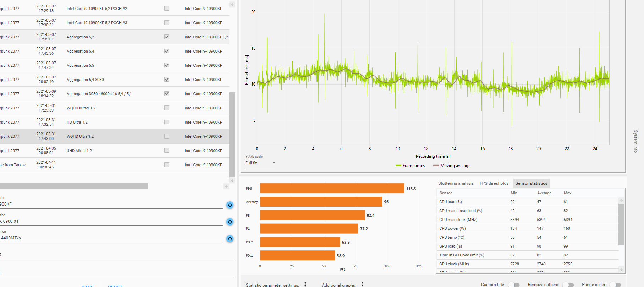Click the input field containing 4400MT/s

[x=111, y=238]
